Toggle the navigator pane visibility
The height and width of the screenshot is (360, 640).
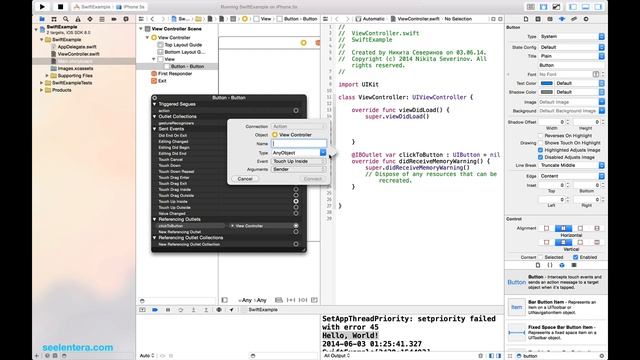click(573, 7)
